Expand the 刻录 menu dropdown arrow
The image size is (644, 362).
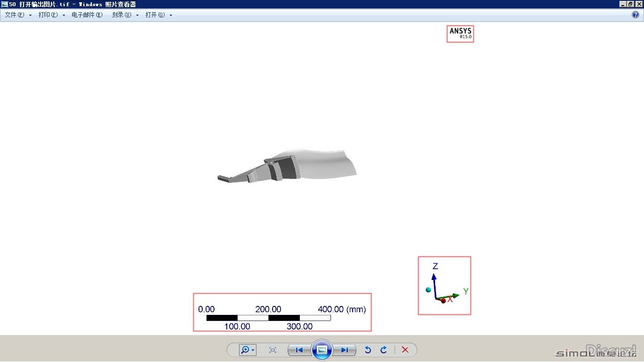point(138,16)
